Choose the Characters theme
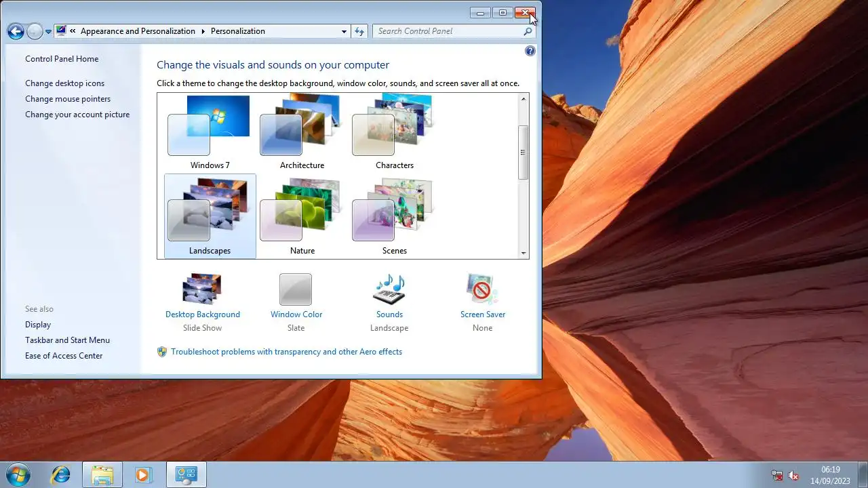Image resolution: width=868 pixels, height=488 pixels. (x=394, y=132)
